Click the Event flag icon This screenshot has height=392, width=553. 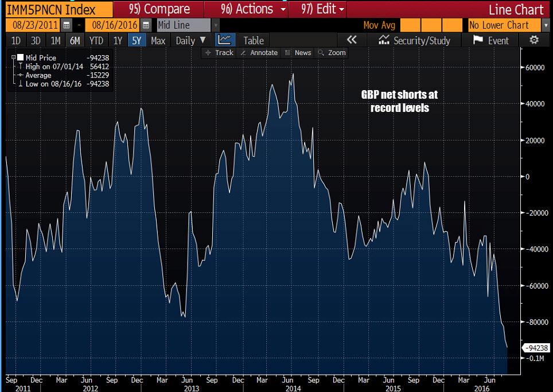click(x=490, y=40)
